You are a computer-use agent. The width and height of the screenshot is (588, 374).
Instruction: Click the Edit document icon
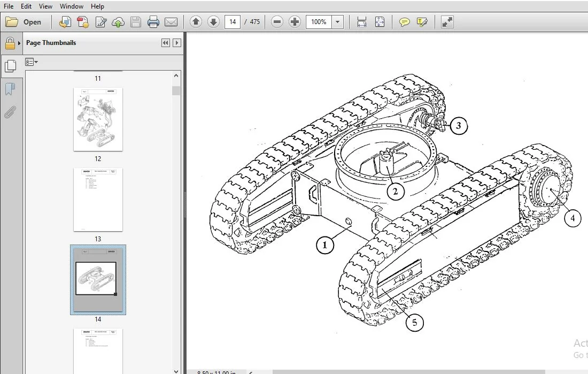tap(100, 22)
